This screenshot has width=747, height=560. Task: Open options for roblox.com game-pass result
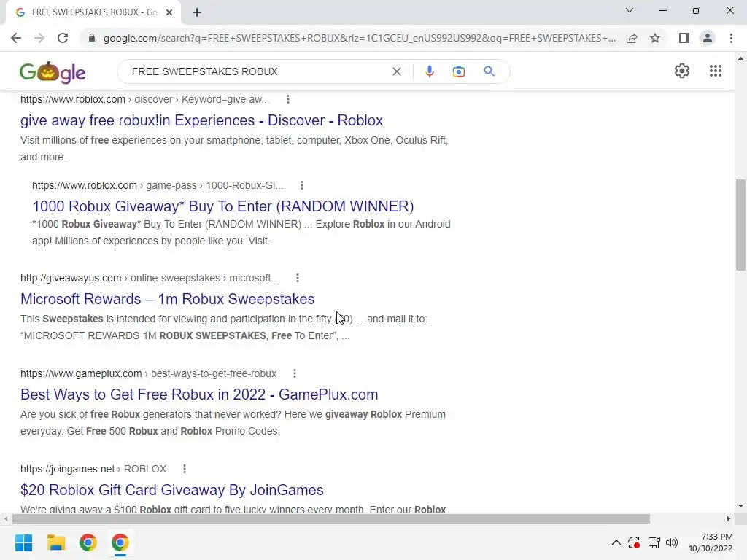click(x=301, y=185)
